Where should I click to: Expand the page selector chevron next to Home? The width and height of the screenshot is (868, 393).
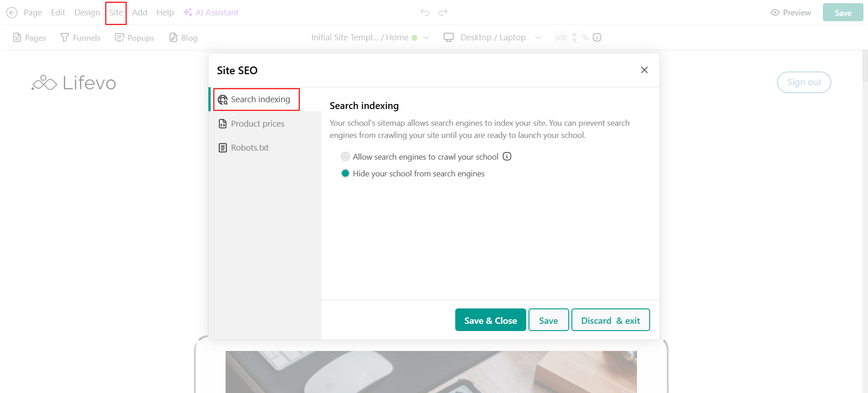coord(426,38)
